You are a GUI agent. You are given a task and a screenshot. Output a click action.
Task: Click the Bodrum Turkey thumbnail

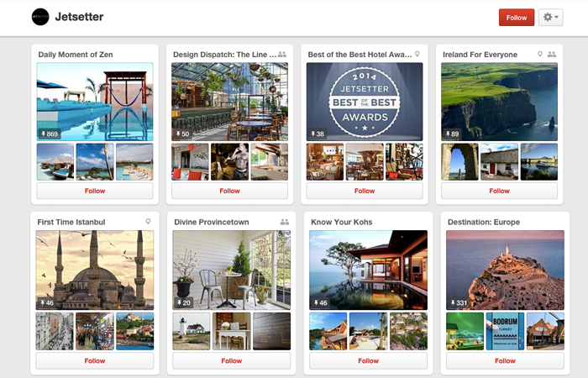[x=505, y=331]
